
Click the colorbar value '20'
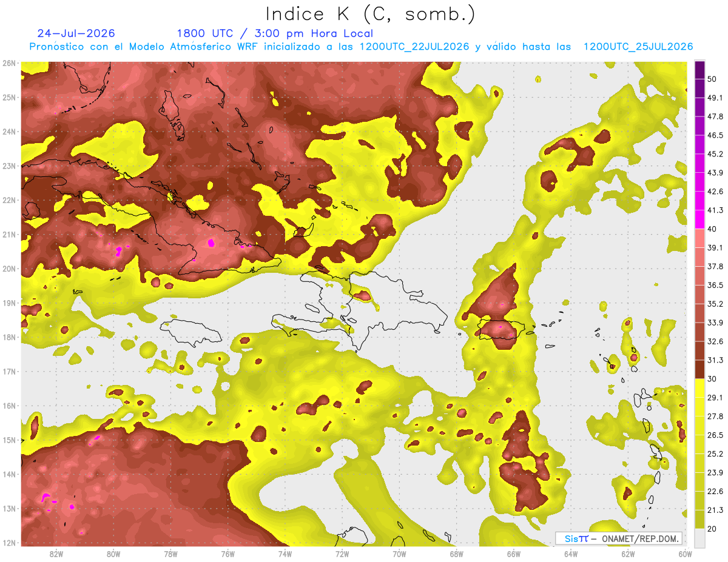pyautogui.click(x=713, y=529)
